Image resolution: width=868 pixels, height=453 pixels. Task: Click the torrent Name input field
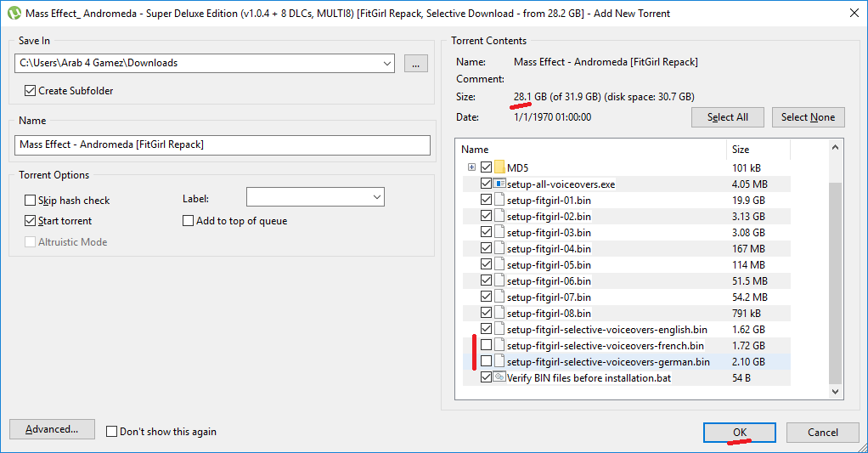pyautogui.click(x=223, y=145)
